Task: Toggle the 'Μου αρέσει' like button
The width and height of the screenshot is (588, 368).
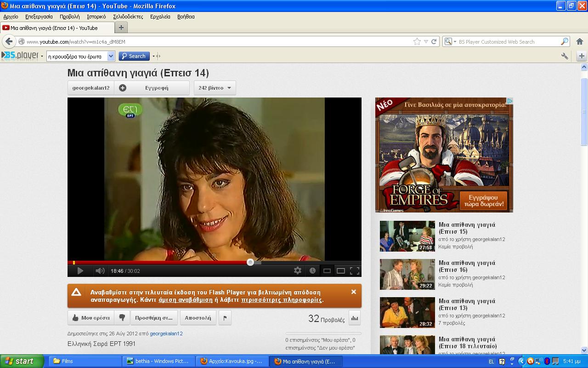Action: tap(91, 318)
